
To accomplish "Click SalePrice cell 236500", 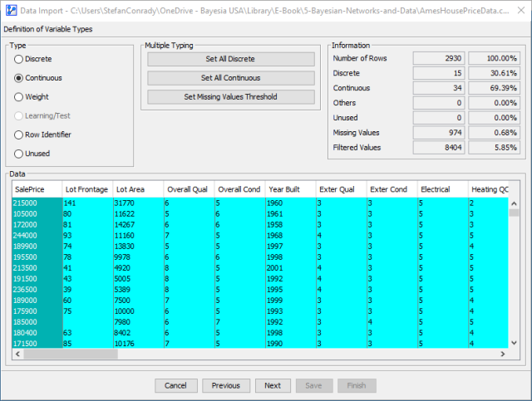I will (37, 290).
